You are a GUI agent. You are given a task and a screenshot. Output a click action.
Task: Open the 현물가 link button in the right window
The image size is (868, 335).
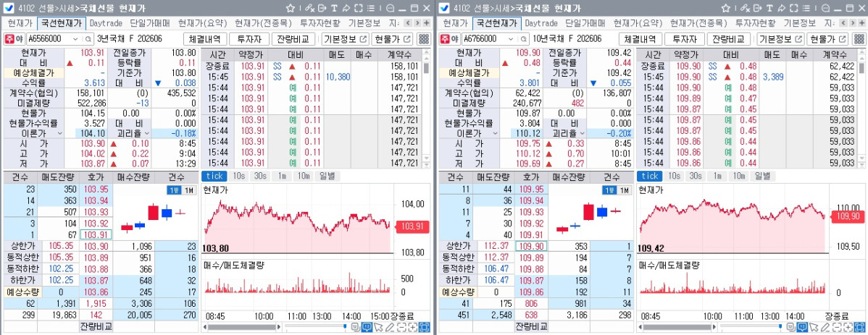click(827, 39)
